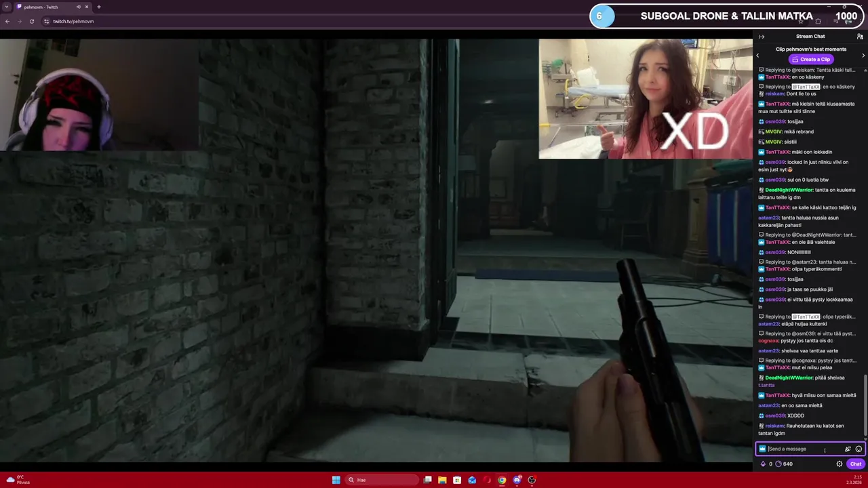Click the chat scrollbar thumb
868x488 pixels.
point(865,405)
